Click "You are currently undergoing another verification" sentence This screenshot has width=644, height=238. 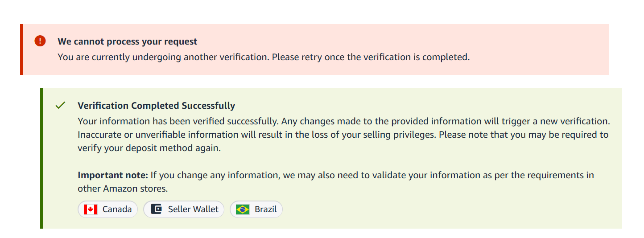pyautogui.click(x=164, y=57)
